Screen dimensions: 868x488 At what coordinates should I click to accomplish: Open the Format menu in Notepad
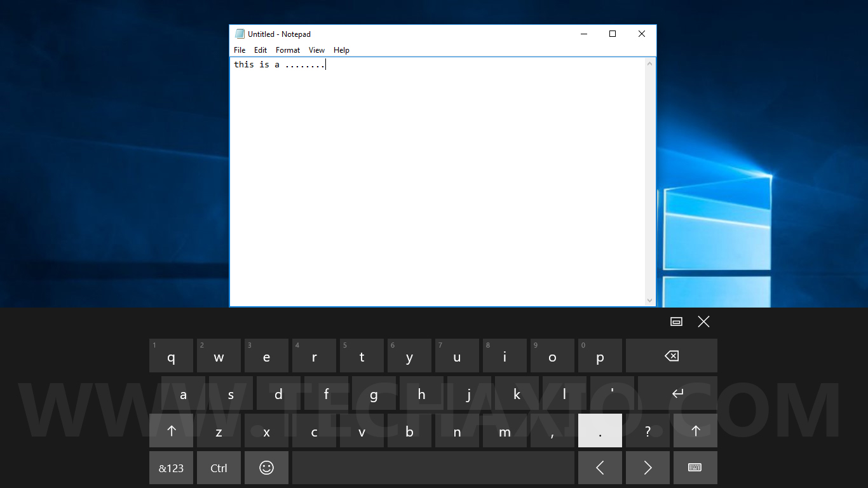pyautogui.click(x=287, y=50)
